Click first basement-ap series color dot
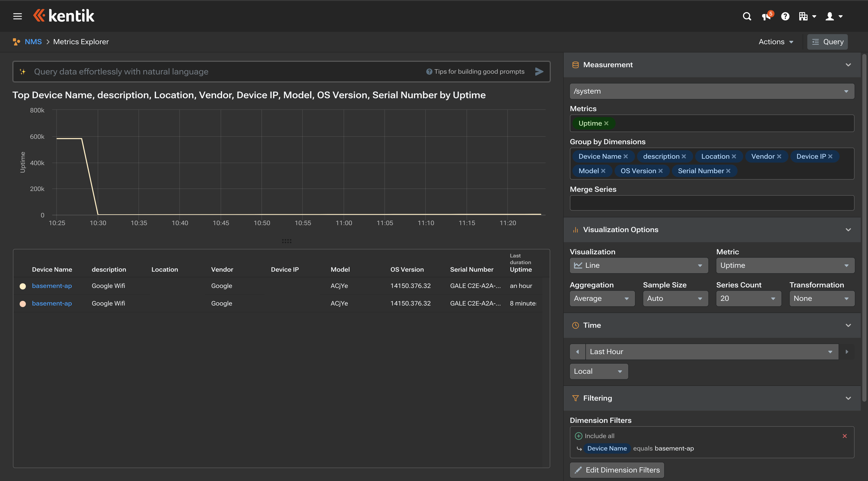 pyautogui.click(x=23, y=286)
